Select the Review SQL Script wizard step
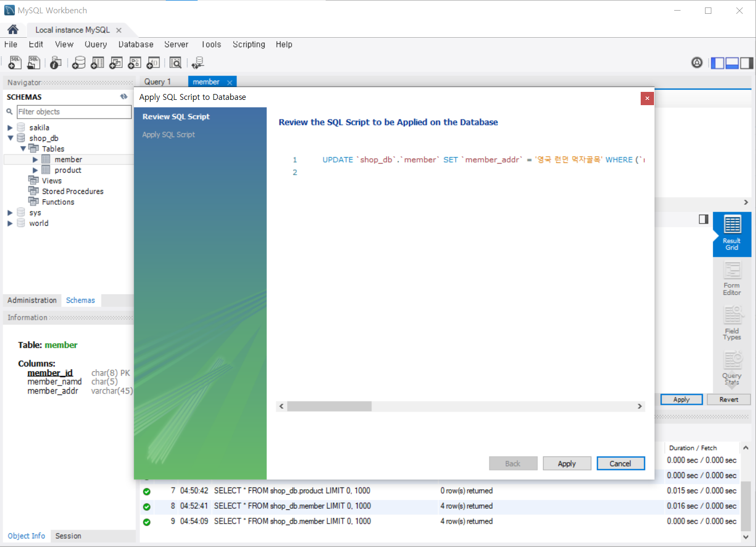The height and width of the screenshot is (547, 756). tap(176, 116)
